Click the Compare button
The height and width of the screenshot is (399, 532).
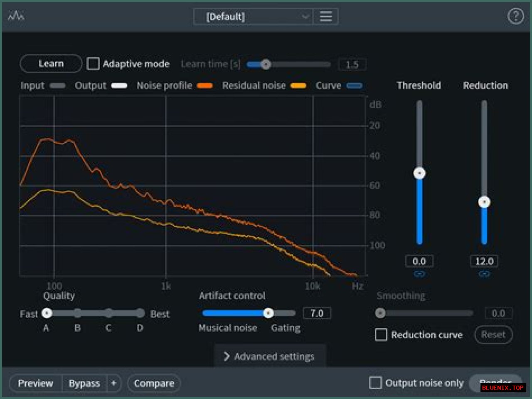point(154,383)
